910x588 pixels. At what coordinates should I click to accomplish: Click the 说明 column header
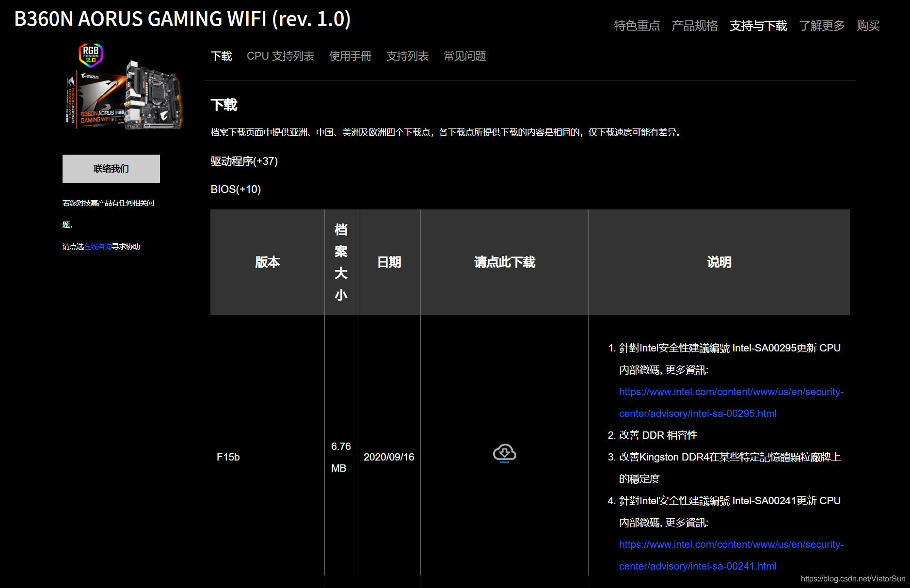click(x=719, y=262)
